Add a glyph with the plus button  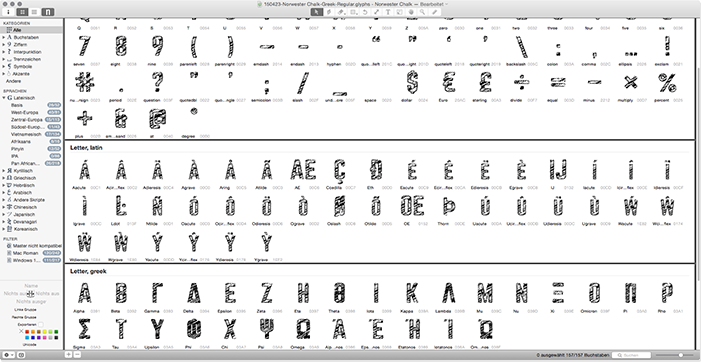tap(68, 354)
